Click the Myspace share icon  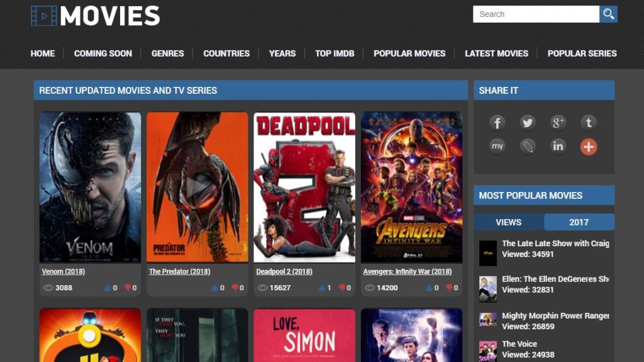497,147
